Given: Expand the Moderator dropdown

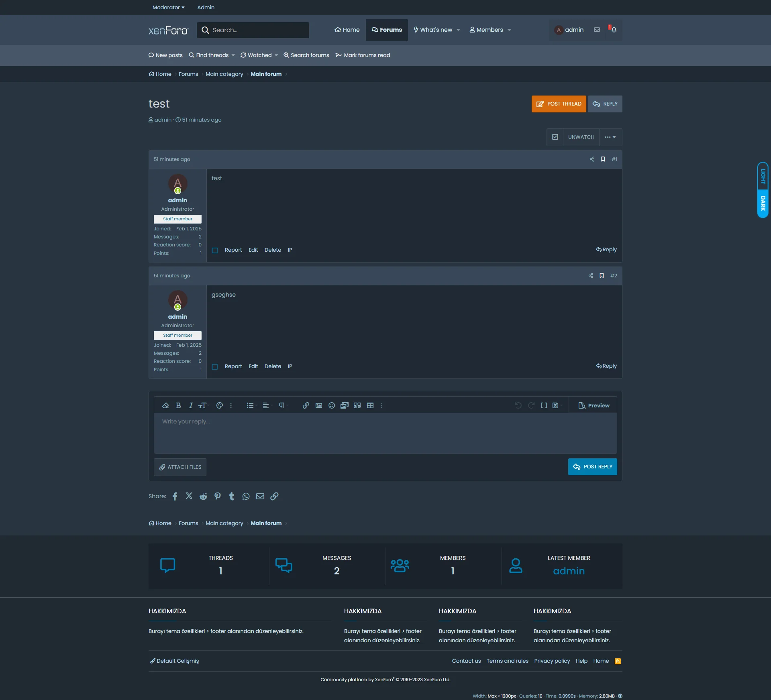Looking at the screenshot, I should point(169,8).
